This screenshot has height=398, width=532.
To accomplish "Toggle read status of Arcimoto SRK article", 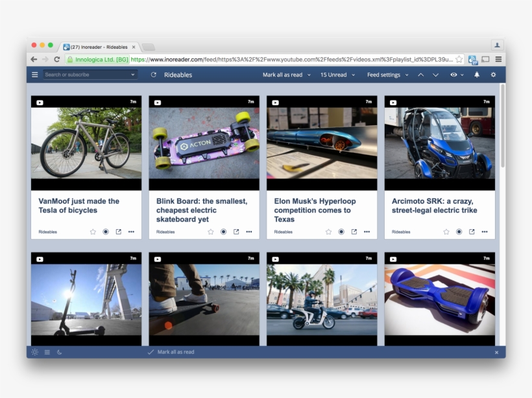I will coord(459,232).
